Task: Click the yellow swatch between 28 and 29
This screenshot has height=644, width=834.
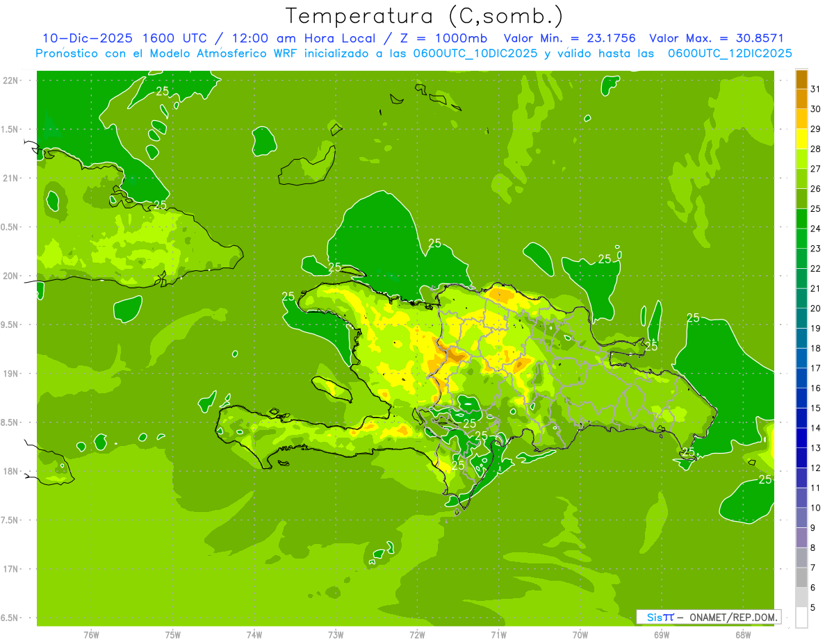Action: click(x=801, y=139)
